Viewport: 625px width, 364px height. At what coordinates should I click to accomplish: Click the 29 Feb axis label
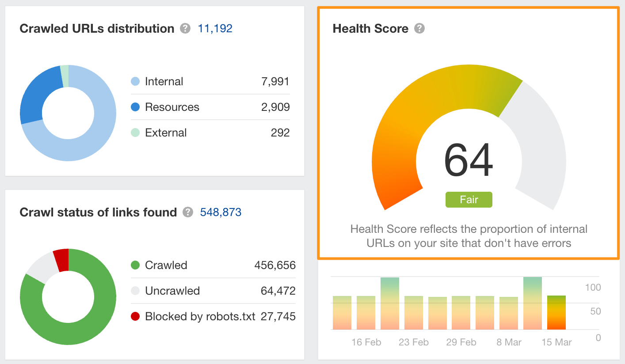pos(461,342)
